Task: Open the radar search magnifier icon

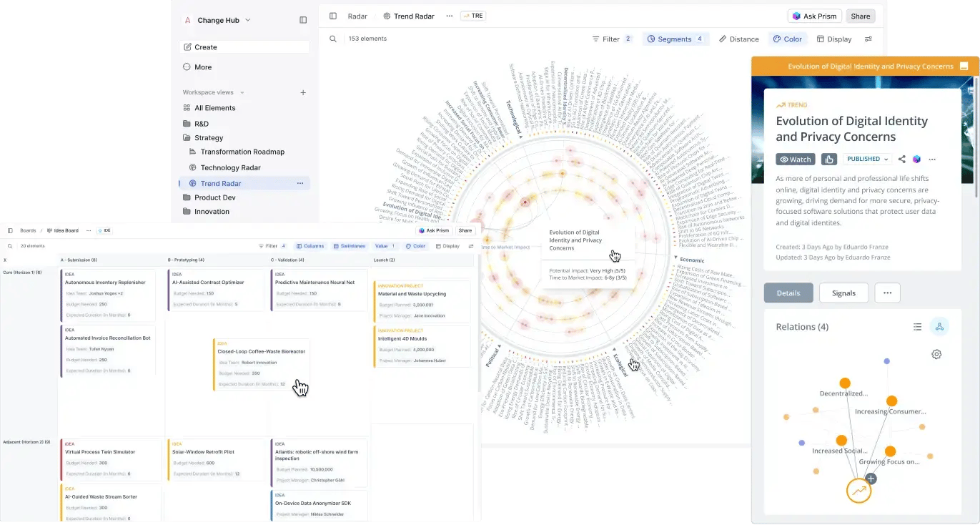Action: tap(333, 39)
